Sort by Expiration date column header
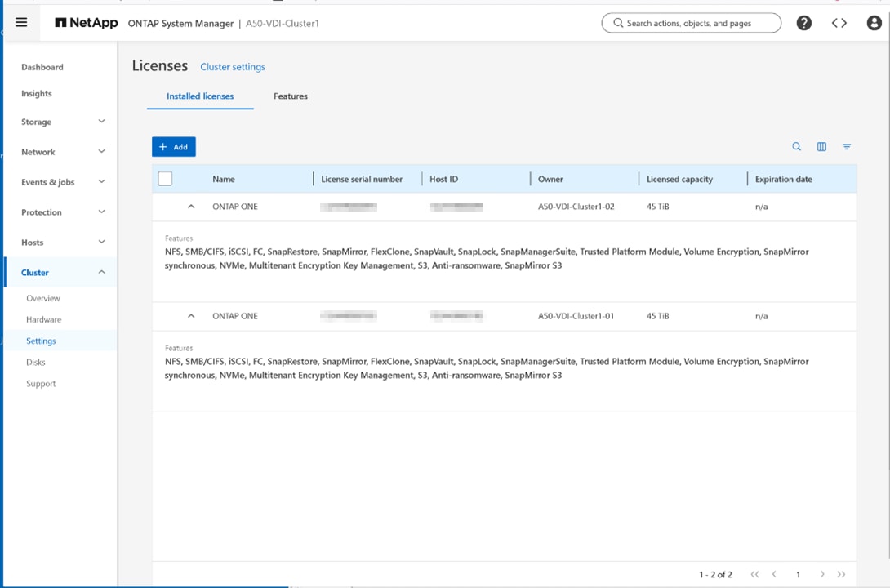 [783, 179]
